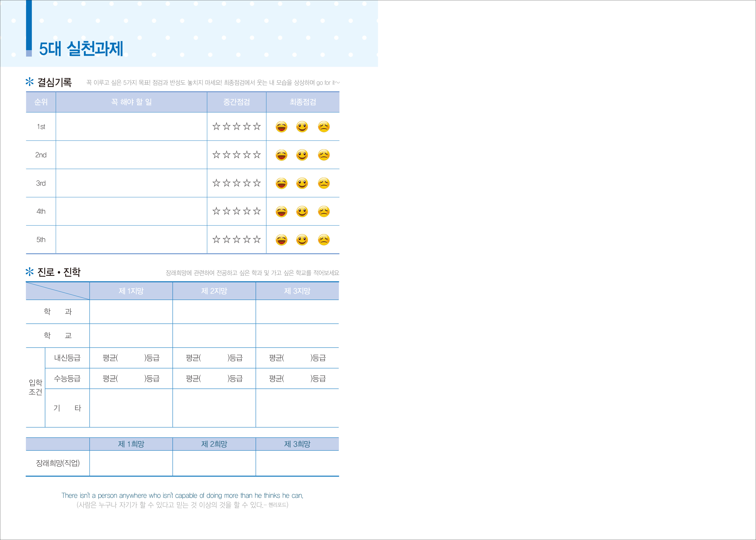Click 내신등급 평균 blank under 제 1지망
Viewport: 756px width, 540px height.
tap(131, 358)
